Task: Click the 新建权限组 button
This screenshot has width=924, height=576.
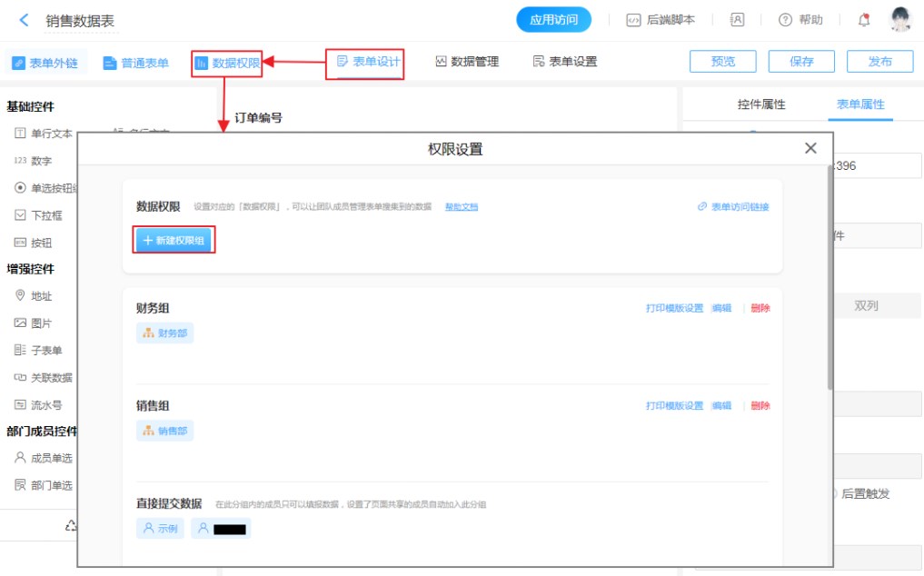Action: coord(174,240)
